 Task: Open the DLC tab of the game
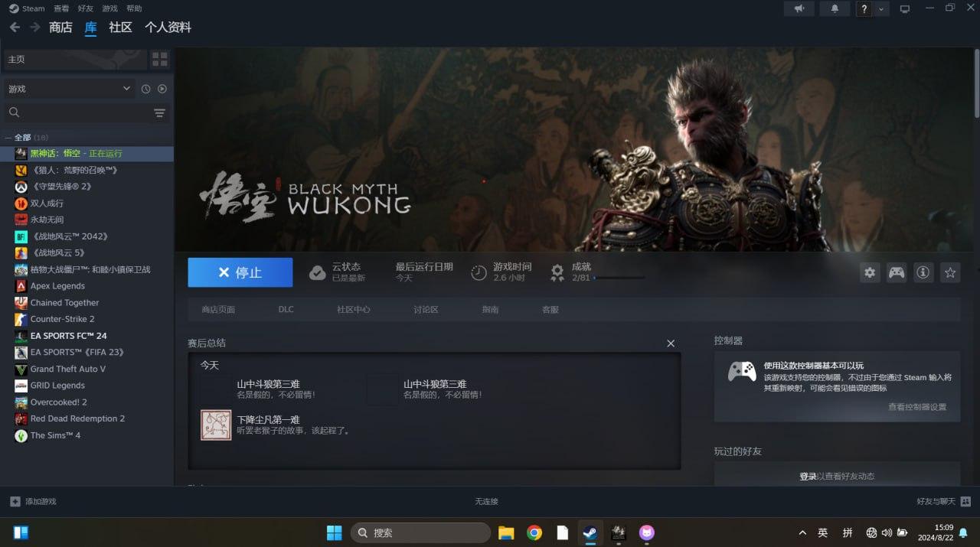[x=286, y=309]
